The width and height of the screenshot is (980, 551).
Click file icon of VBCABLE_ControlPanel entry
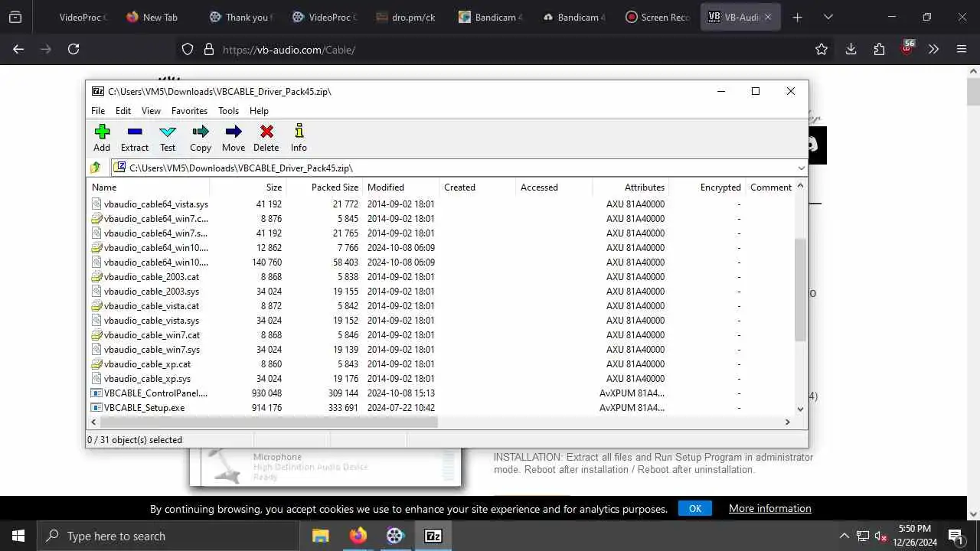point(96,393)
